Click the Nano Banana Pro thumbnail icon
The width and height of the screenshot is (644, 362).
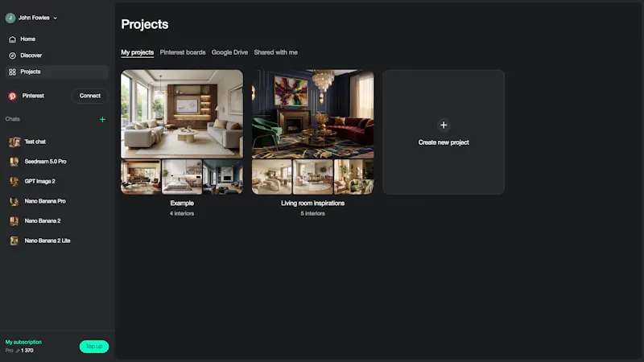14,201
